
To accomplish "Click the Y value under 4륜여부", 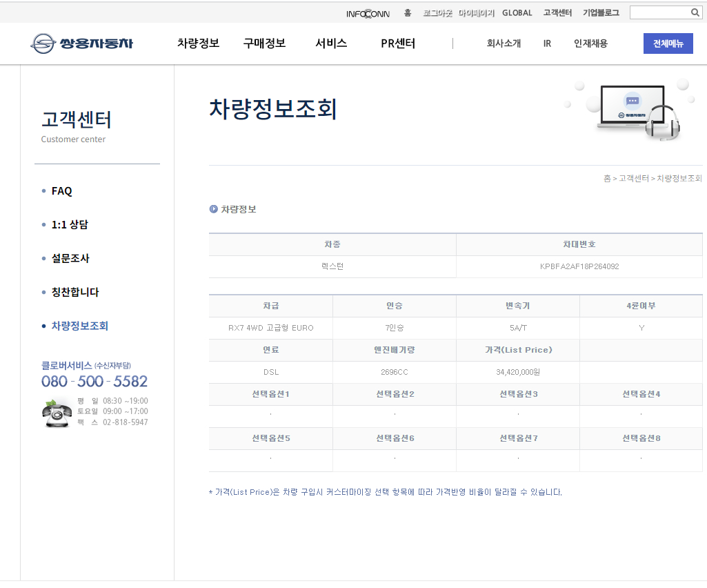I will 641,328.
